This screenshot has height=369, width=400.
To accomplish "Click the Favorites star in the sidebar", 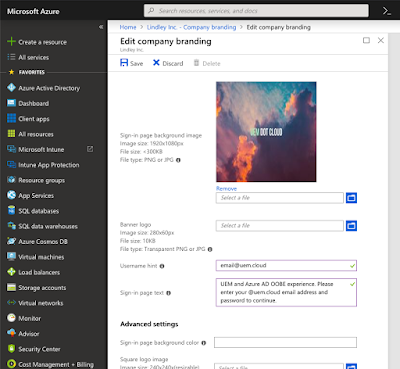I will [11, 72].
